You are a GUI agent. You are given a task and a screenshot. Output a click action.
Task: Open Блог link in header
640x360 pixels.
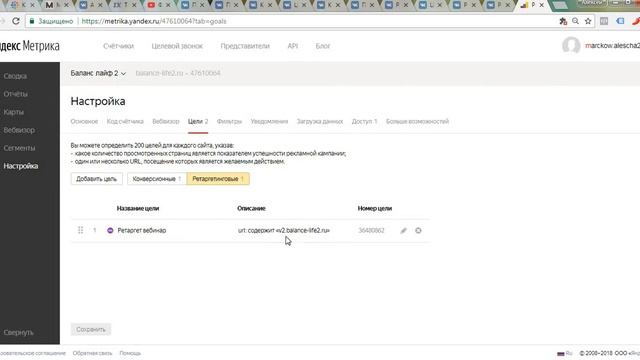322,46
